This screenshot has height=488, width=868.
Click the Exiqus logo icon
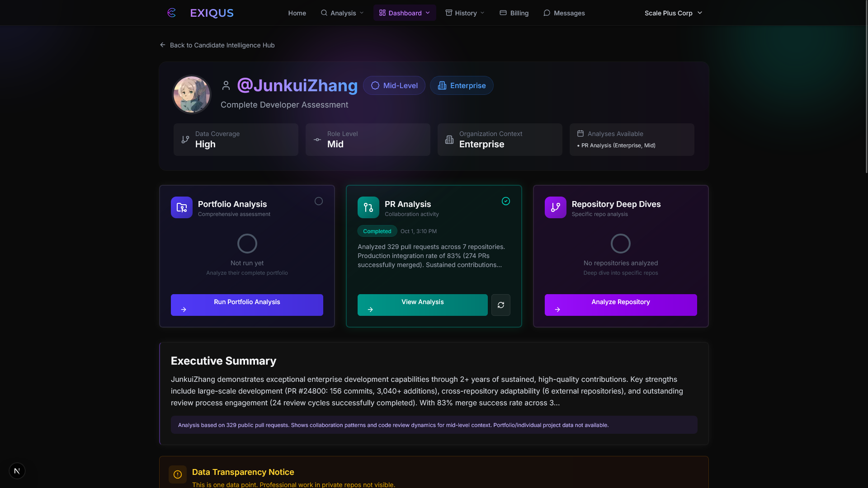(x=171, y=13)
